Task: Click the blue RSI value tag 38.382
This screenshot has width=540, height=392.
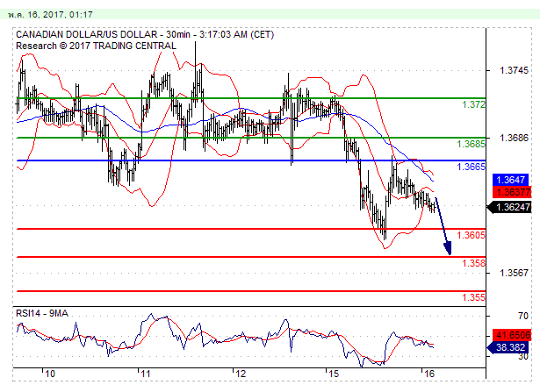Action: click(508, 347)
